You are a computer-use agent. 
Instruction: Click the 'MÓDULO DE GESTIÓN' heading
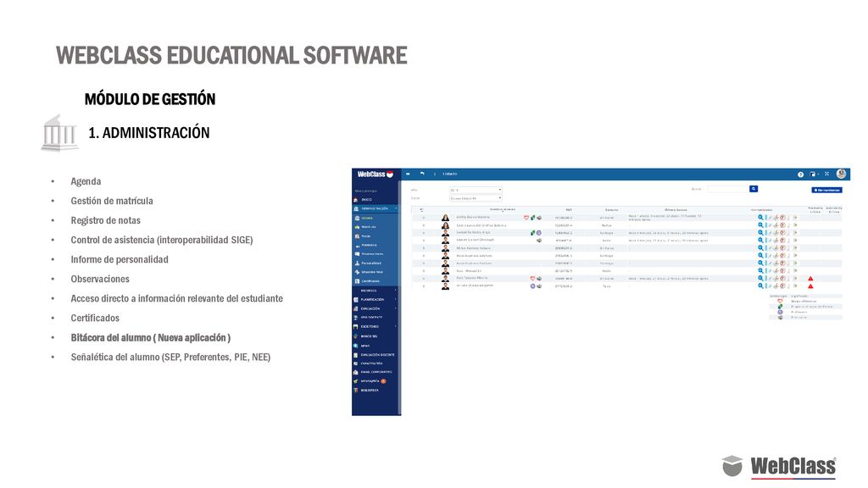click(x=150, y=99)
